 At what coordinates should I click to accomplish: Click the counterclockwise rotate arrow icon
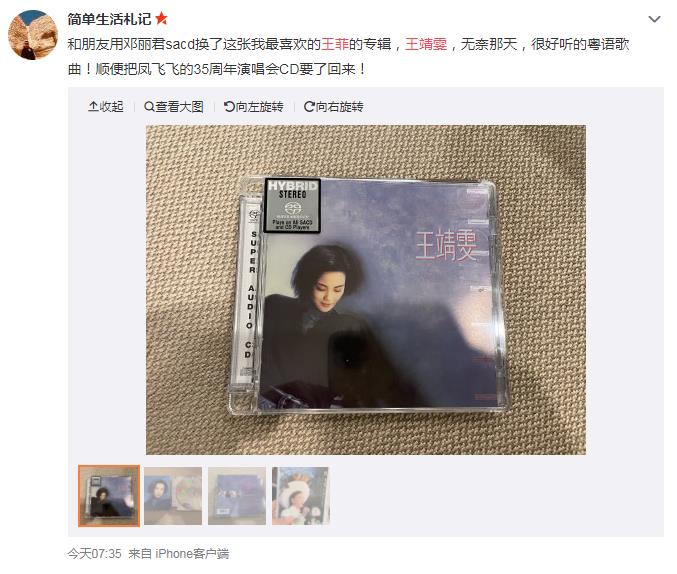pos(229,107)
